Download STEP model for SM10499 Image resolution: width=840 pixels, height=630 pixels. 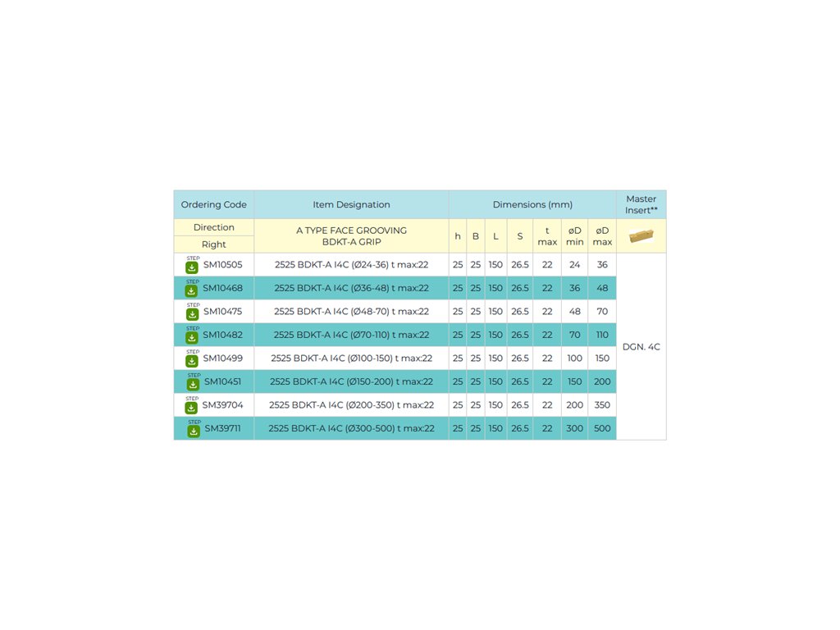pyautogui.click(x=192, y=360)
